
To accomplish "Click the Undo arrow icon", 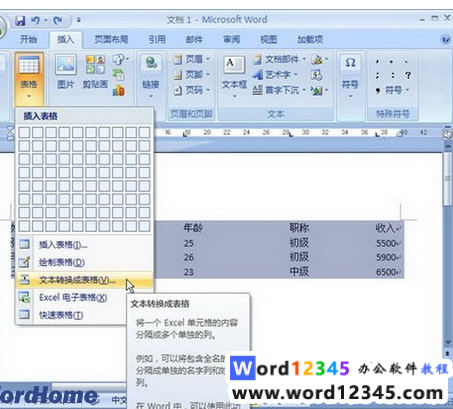I will (x=35, y=21).
